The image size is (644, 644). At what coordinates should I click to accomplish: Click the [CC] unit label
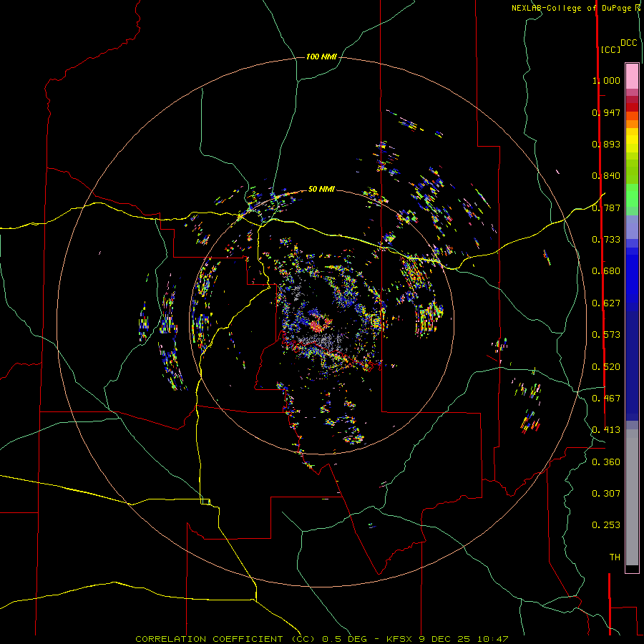click(610, 49)
